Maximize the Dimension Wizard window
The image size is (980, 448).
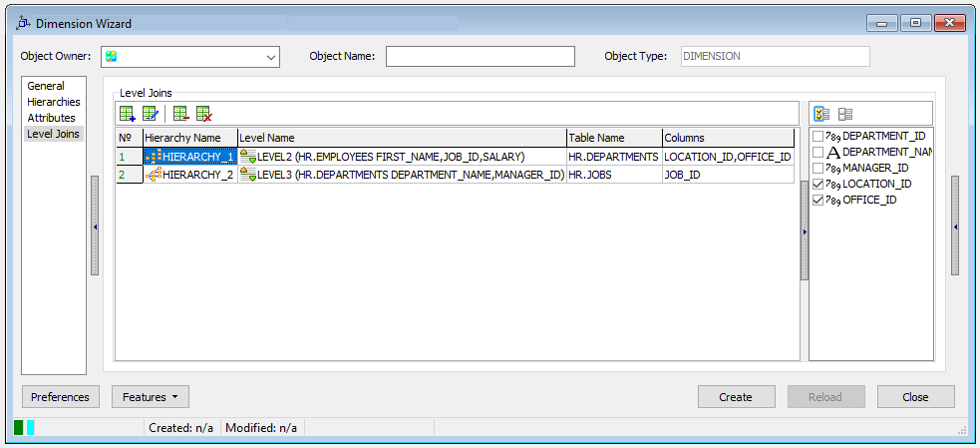(x=915, y=24)
